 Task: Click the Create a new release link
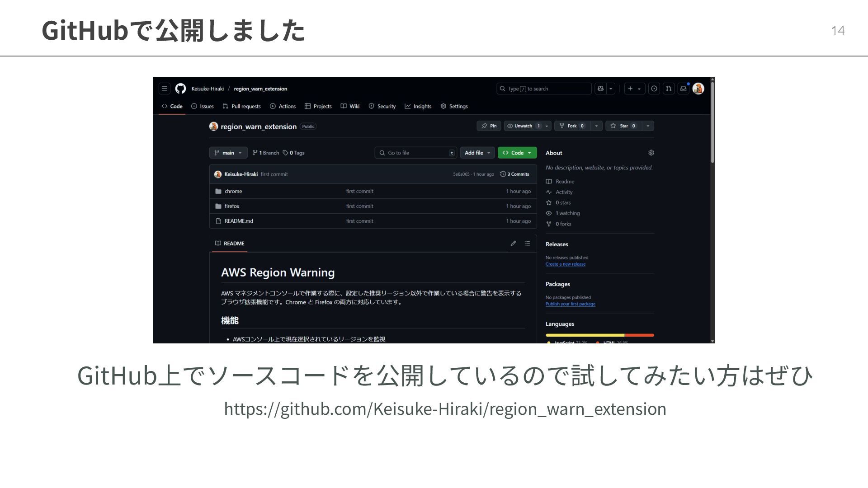click(x=566, y=264)
